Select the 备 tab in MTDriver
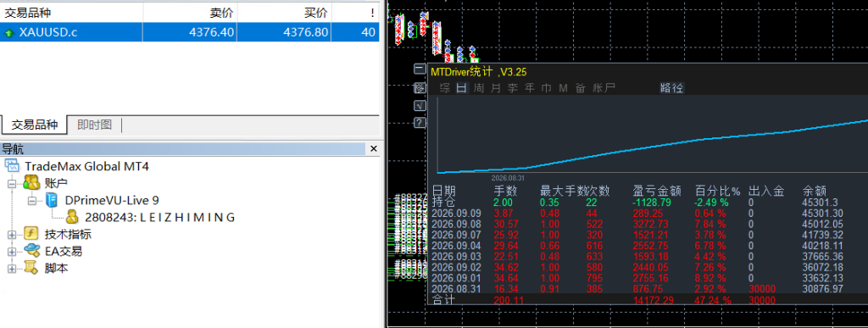Image resolution: width=868 pixels, height=328 pixels. point(580,87)
